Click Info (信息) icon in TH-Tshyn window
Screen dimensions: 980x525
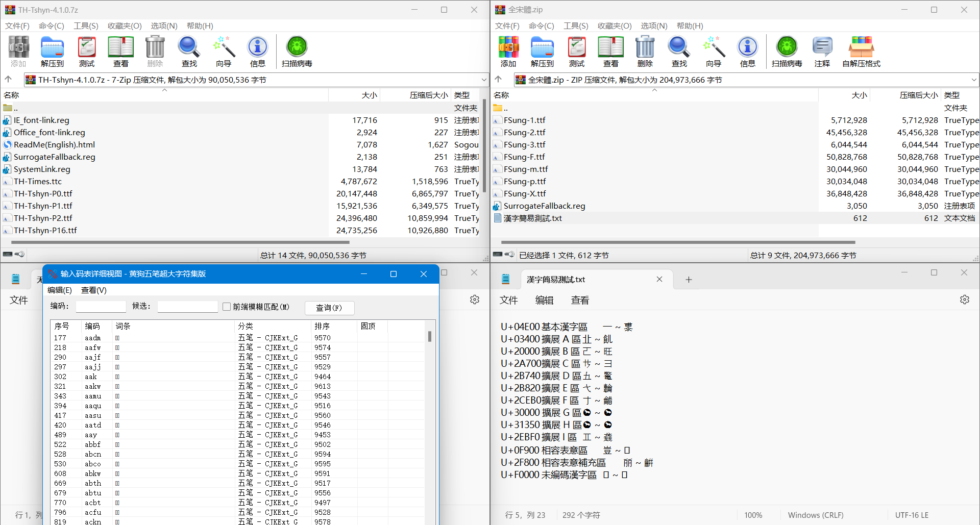[257, 52]
